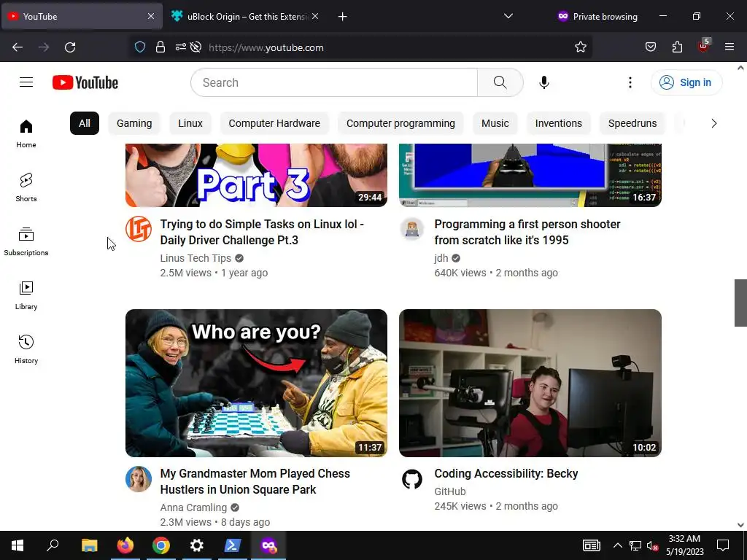
Task: Click the jdh channel avatar
Action: click(x=412, y=229)
